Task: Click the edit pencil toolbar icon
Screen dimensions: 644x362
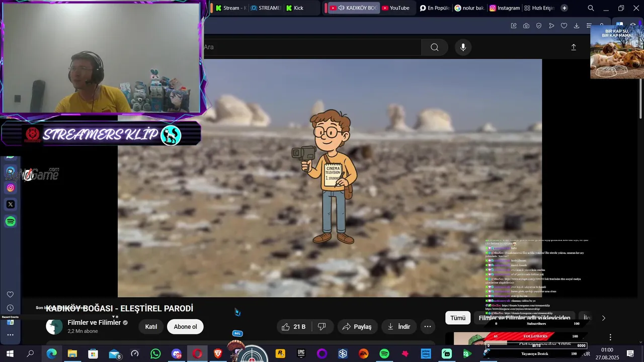Action: click(x=514, y=26)
